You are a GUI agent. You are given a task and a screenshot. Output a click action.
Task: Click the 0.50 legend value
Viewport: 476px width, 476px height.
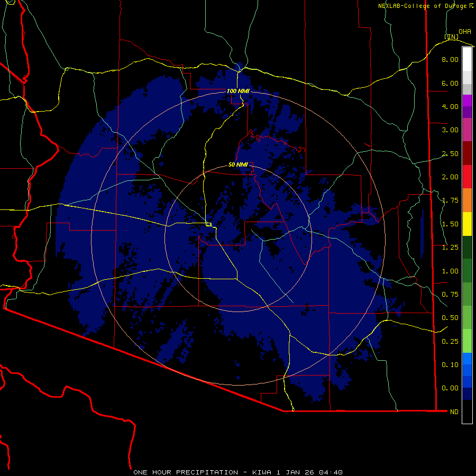450,318
